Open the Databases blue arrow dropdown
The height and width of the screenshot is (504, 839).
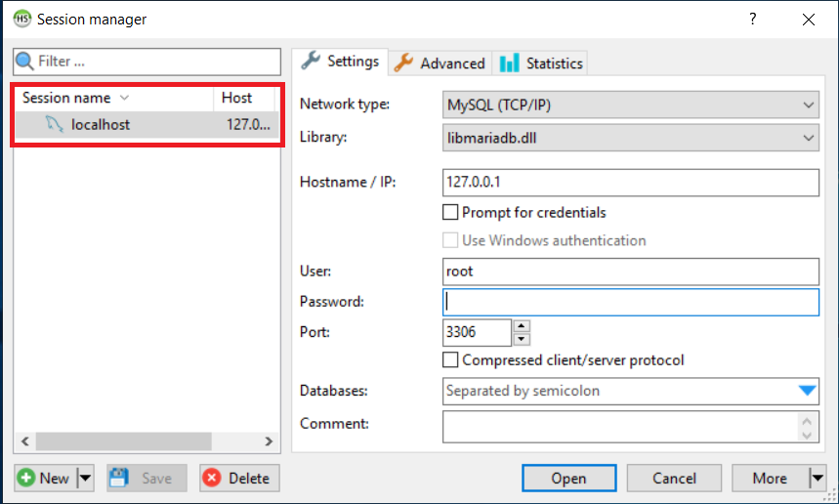(807, 391)
